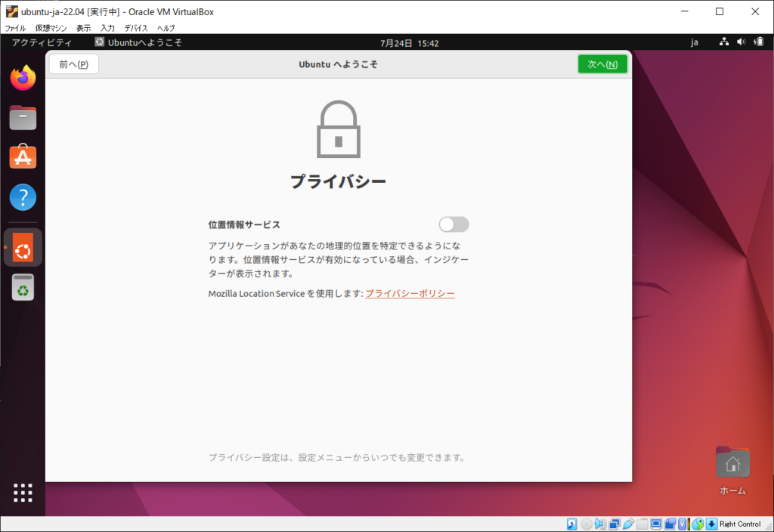The width and height of the screenshot is (774, 532).
Task: Click VirtualBox keyboard capture arrow indicator
Action: 712,524
